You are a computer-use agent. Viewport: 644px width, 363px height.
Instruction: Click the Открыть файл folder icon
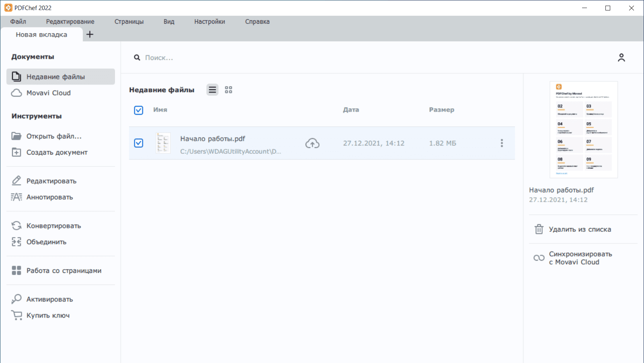coord(16,136)
